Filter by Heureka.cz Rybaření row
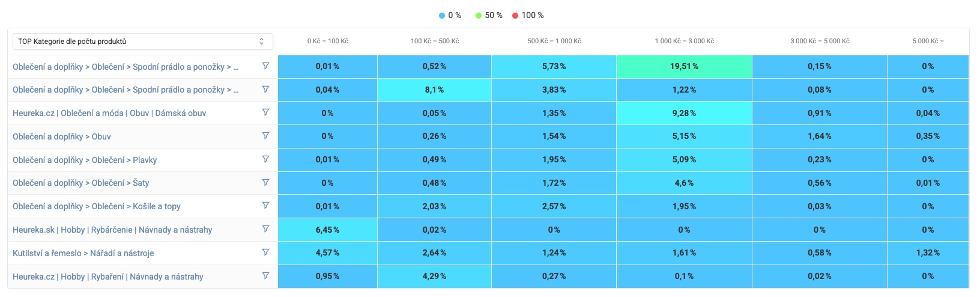Viewport: 980px width, 297px height. tap(265, 276)
